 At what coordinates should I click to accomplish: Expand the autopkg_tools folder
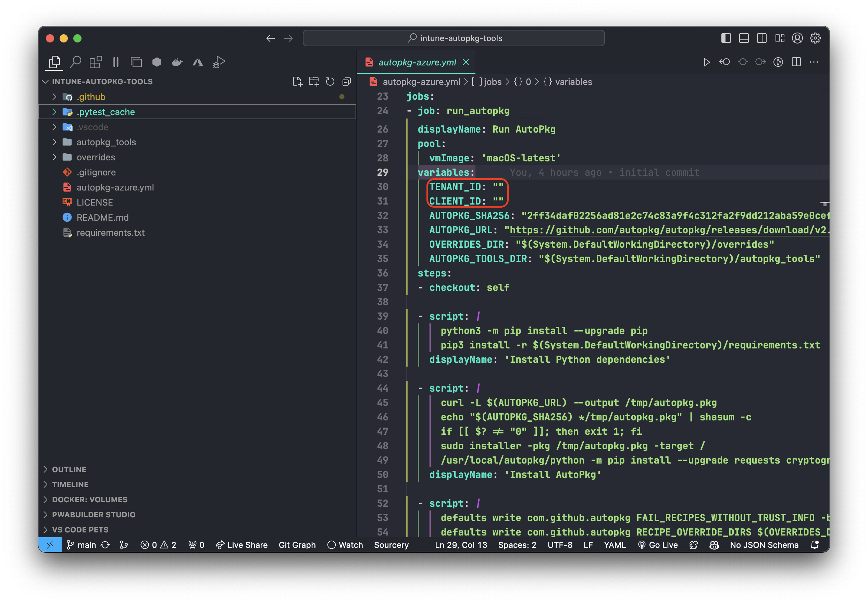coord(106,142)
